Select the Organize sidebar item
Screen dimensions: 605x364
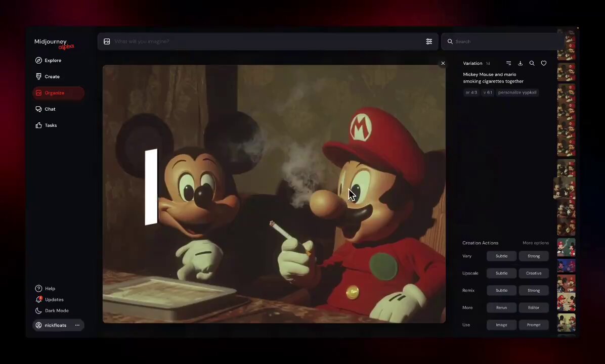(58, 93)
